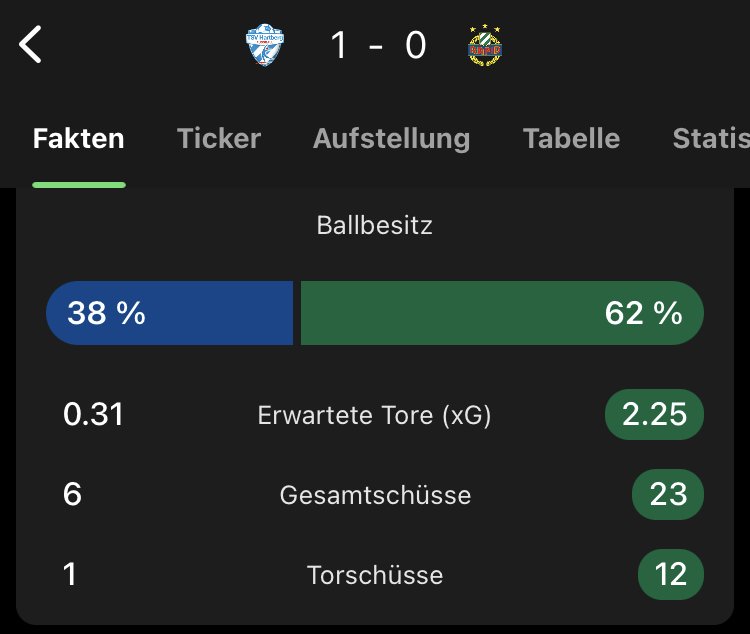750x634 pixels.
Task: Tap the 23 total shots badge
Action: click(668, 495)
